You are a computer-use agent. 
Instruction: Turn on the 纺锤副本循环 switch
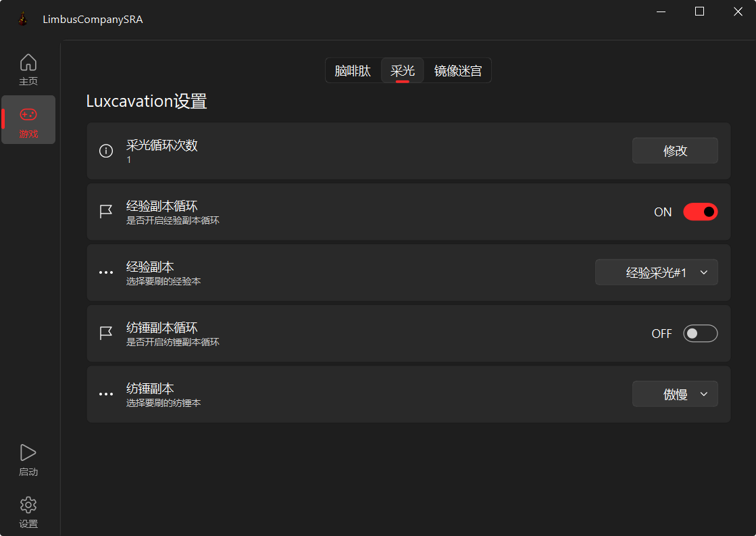tap(700, 333)
